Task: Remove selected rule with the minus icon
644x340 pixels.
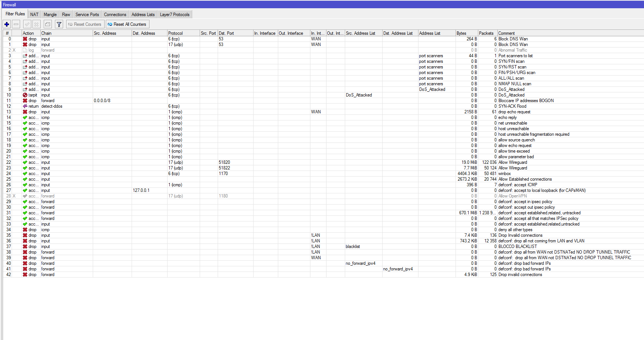Action: (16, 24)
